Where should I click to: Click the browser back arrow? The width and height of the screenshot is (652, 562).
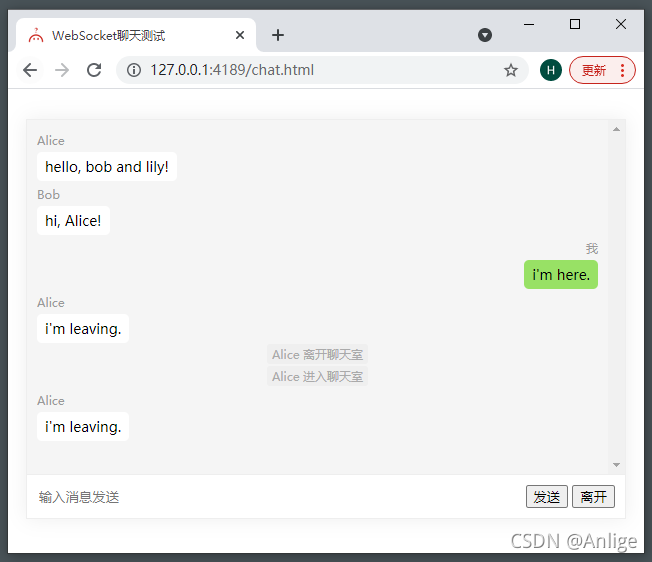pyautogui.click(x=30, y=70)
